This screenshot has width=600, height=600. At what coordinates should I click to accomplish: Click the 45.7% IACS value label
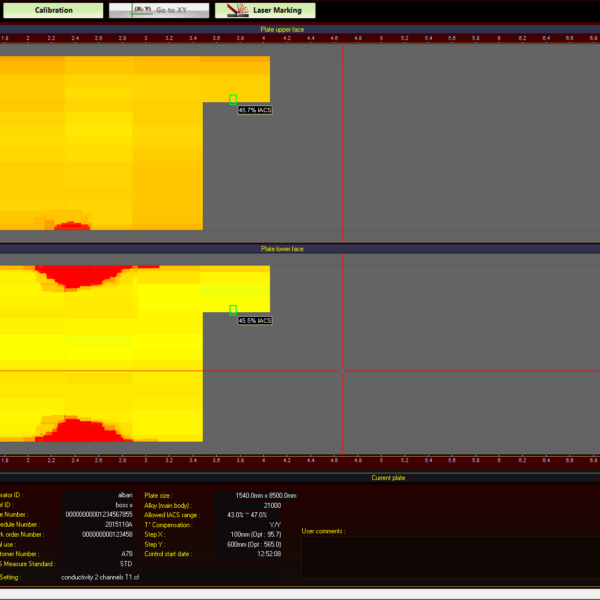click(255, 110)
